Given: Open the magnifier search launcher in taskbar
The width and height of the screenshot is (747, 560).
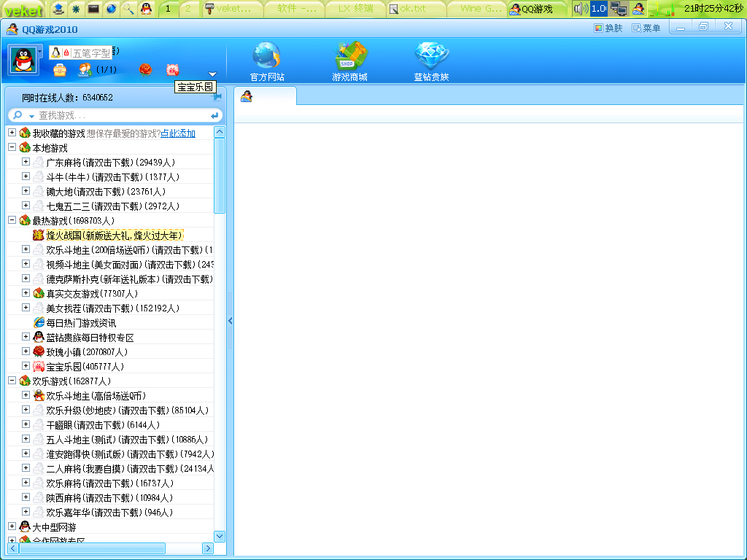Looking at the screenshot, I should click(128, 9).
